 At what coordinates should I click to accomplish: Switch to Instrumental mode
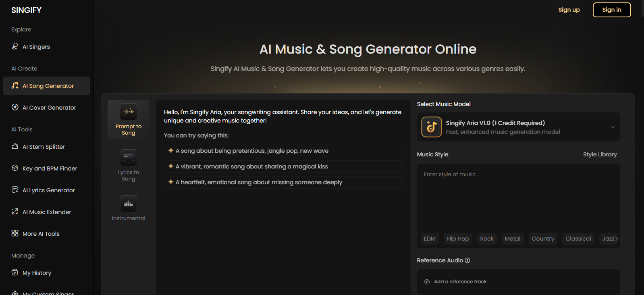click(x=129, y=208)
